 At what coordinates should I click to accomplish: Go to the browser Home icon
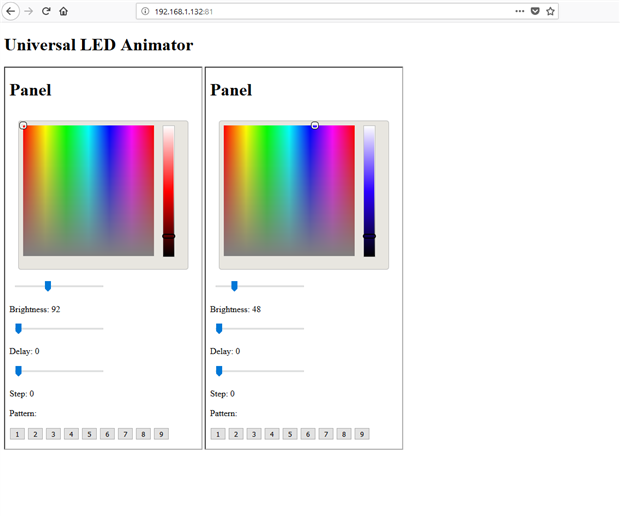(x=64, y=11)
